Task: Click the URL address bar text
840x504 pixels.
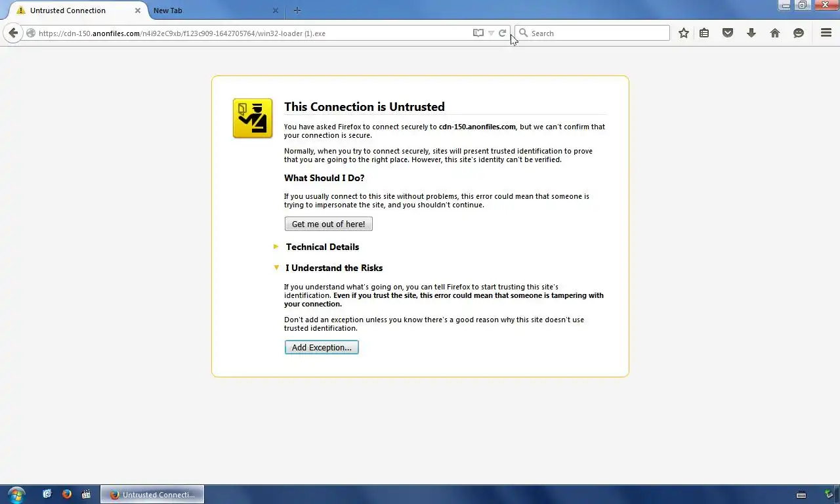Action: pyautogui.click(x=182, y=33)
